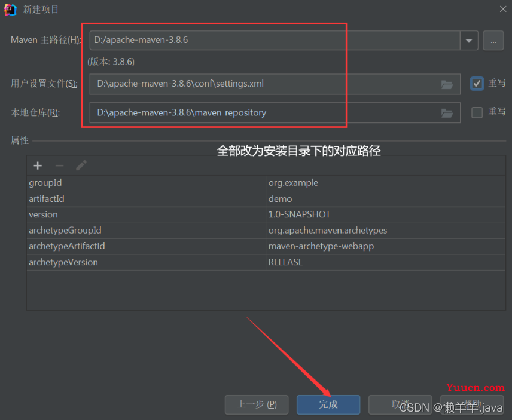Click the 本地仓库(R) label

pos(35,112)
